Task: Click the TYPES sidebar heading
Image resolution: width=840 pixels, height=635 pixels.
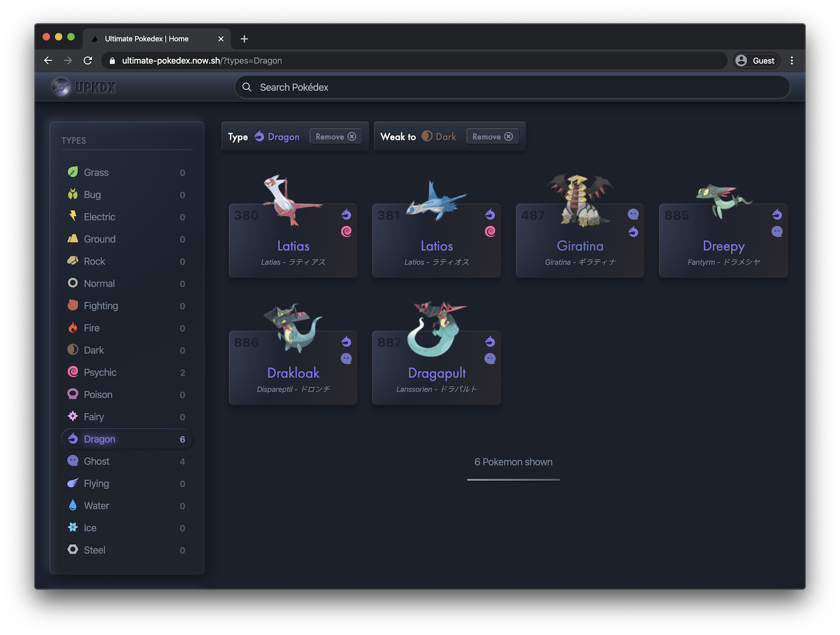Action: coord(73,141)
